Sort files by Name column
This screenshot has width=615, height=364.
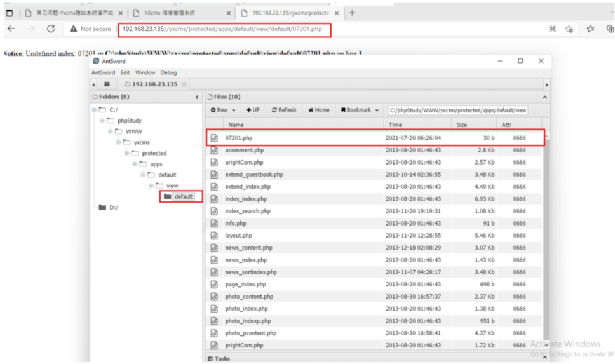click(236, 125)
